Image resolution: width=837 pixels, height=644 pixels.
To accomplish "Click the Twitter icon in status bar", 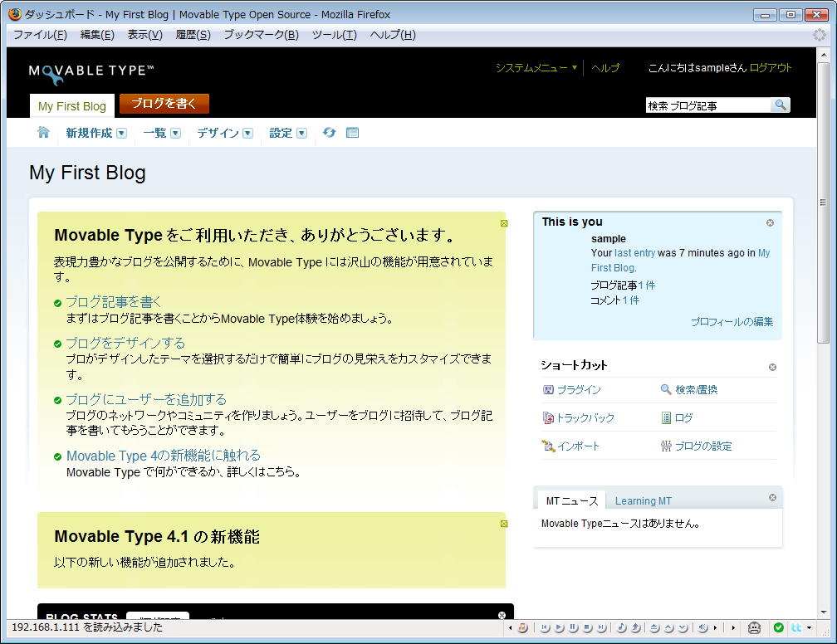I will 796,627.
